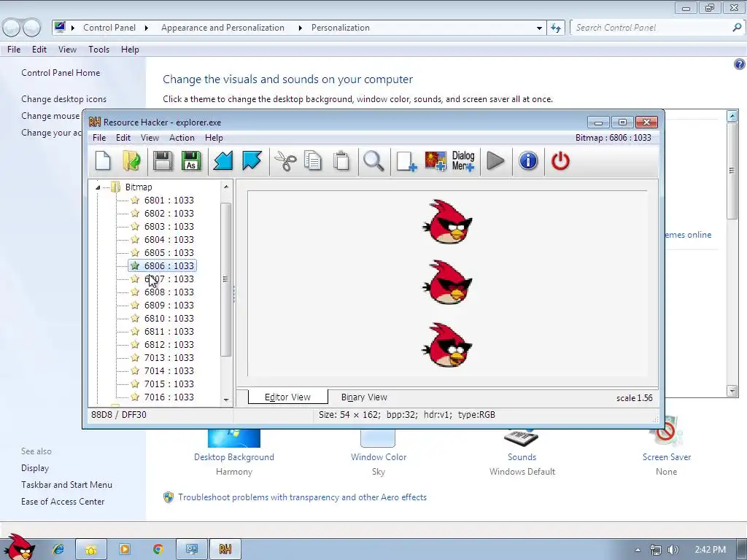Open Change desktop icons link

click(64, 99)
